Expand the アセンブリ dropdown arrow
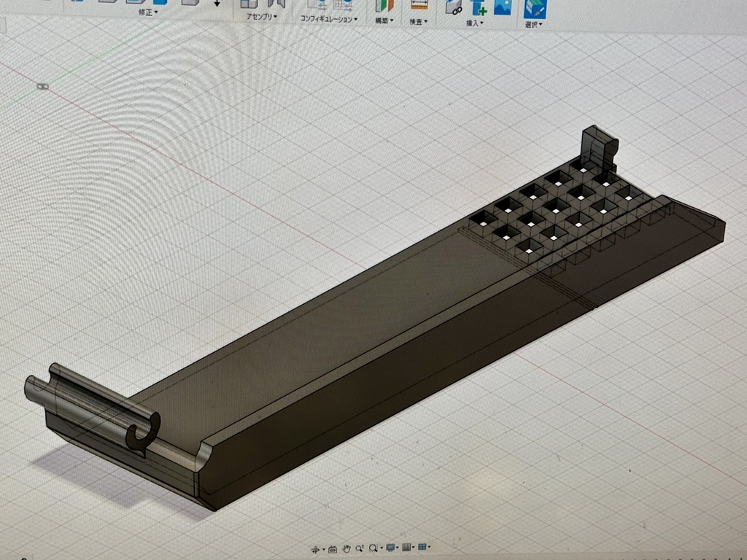747x560 pixels. tap(276, 17)
